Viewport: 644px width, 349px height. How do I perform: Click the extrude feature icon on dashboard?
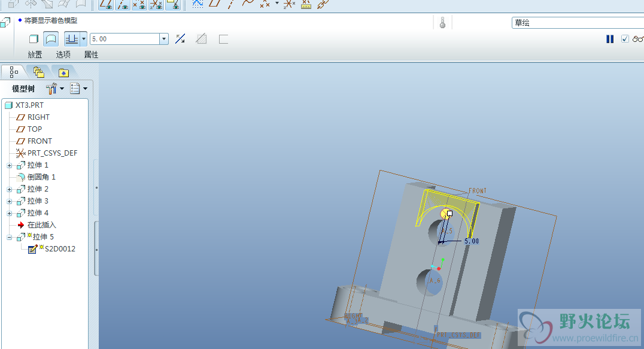pyautogui.click(x=5, y=23)
